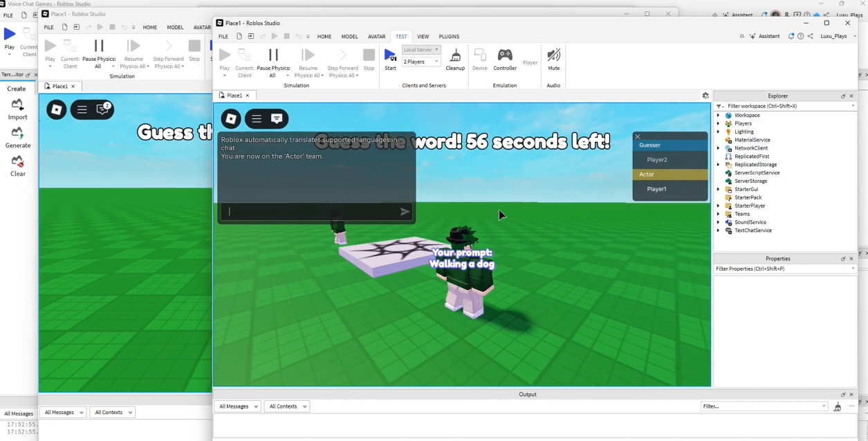868x441 pixels.
Task: Click Pause Physics icon in front window
Action: (x=273, y=55)
